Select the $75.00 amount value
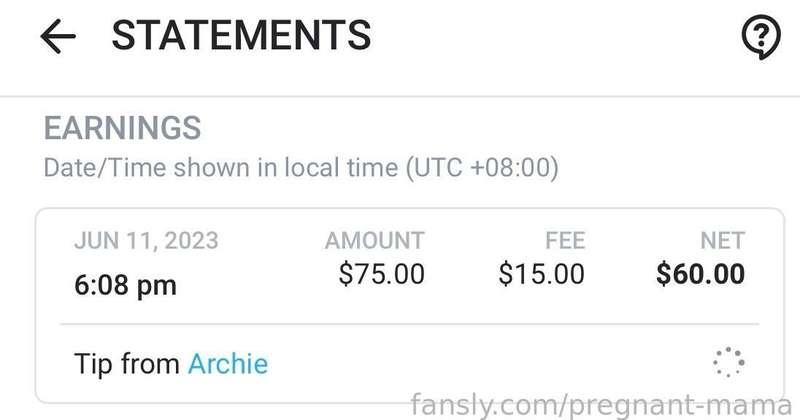Viewport: 800px width, 420px height. click(382, 274)
